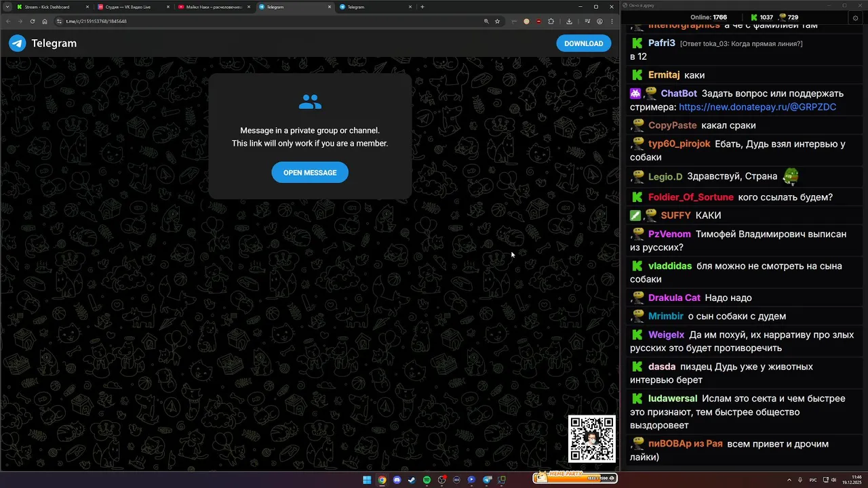Click the ChatBot username in chat
The width and height of the screenshot is (868, 488).
click(x=679, y=94)
